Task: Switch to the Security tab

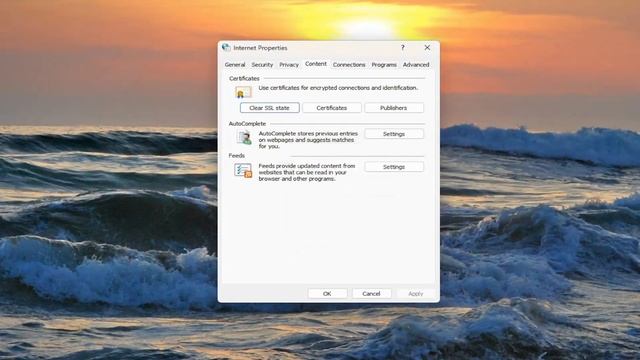Action: coord(262,64)
